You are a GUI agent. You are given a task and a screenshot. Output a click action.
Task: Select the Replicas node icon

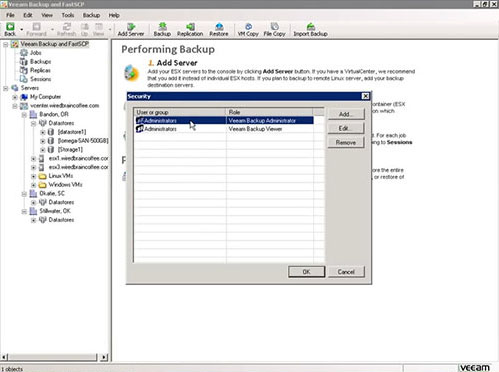pos(24,70)
